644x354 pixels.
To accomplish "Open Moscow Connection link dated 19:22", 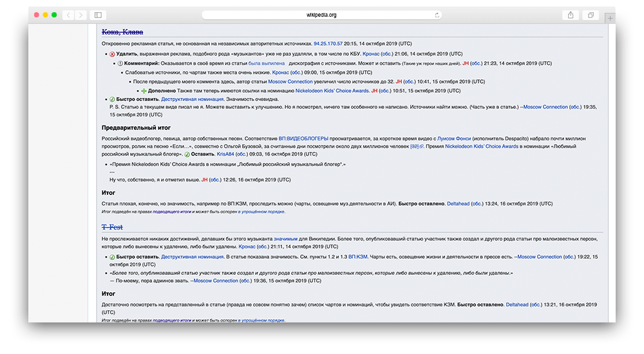I will pos(540,257).
